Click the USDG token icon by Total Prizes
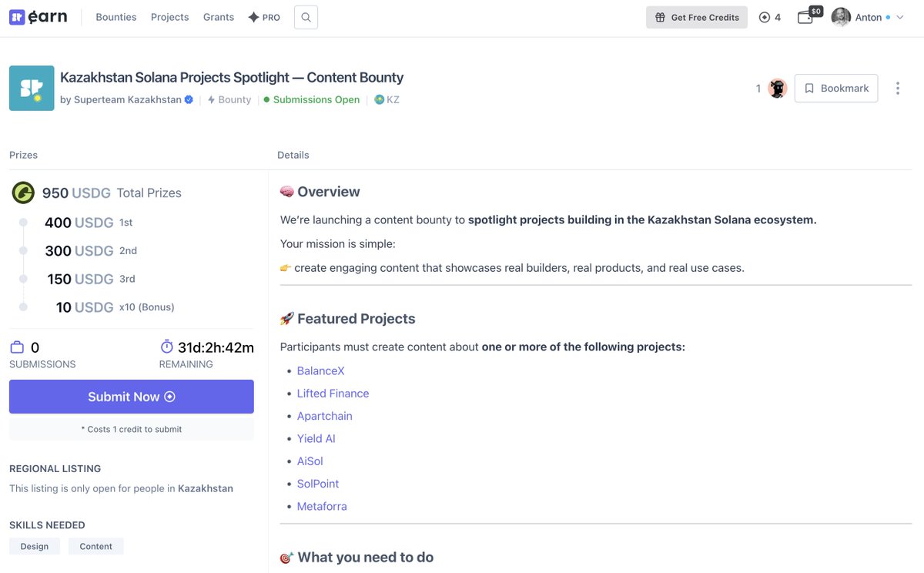 pyautogui.click(x=23, y=193)
